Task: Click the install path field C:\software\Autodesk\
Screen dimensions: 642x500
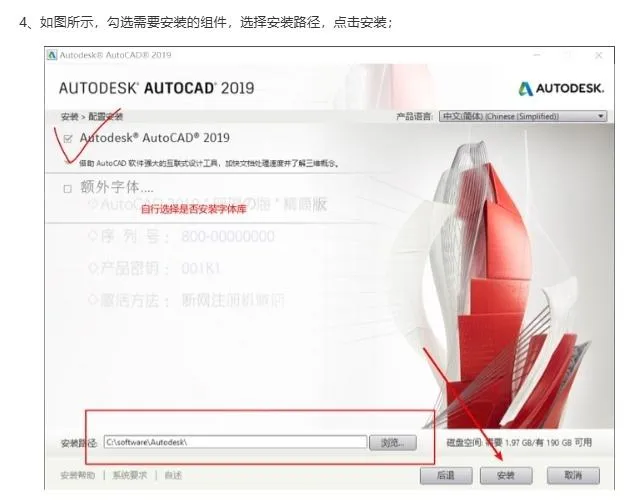Action: (235, 442)
